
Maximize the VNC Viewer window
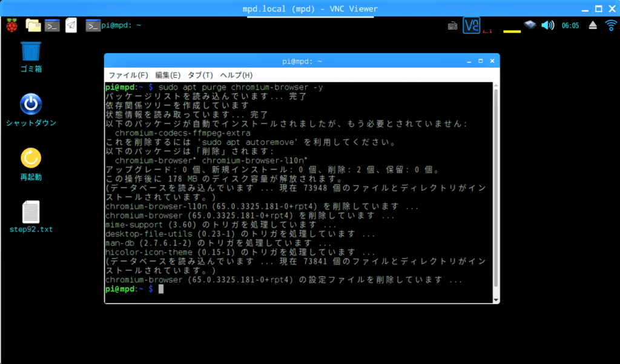(x=599, y=8)
